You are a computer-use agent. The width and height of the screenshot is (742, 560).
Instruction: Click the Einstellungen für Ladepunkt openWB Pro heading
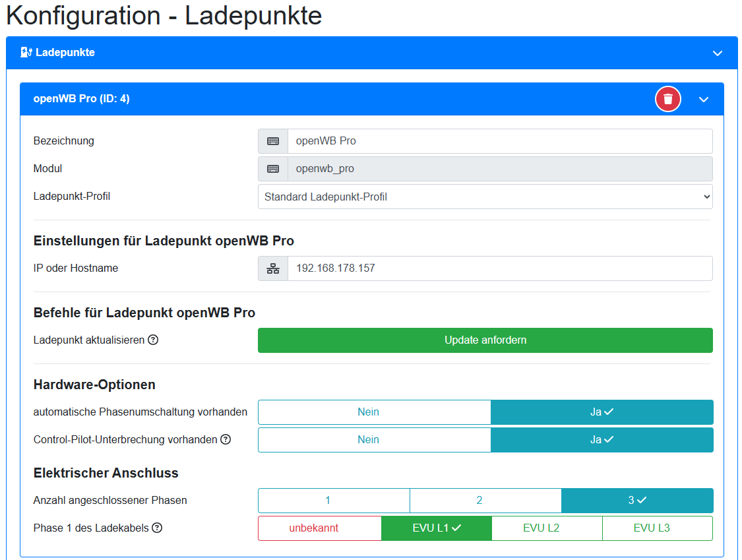click(164, 241)
